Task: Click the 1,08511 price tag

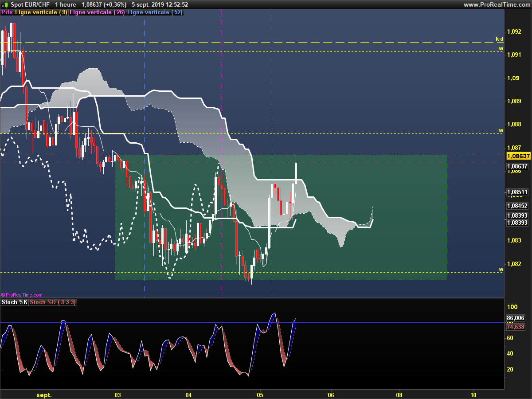Action: (518, 192)
